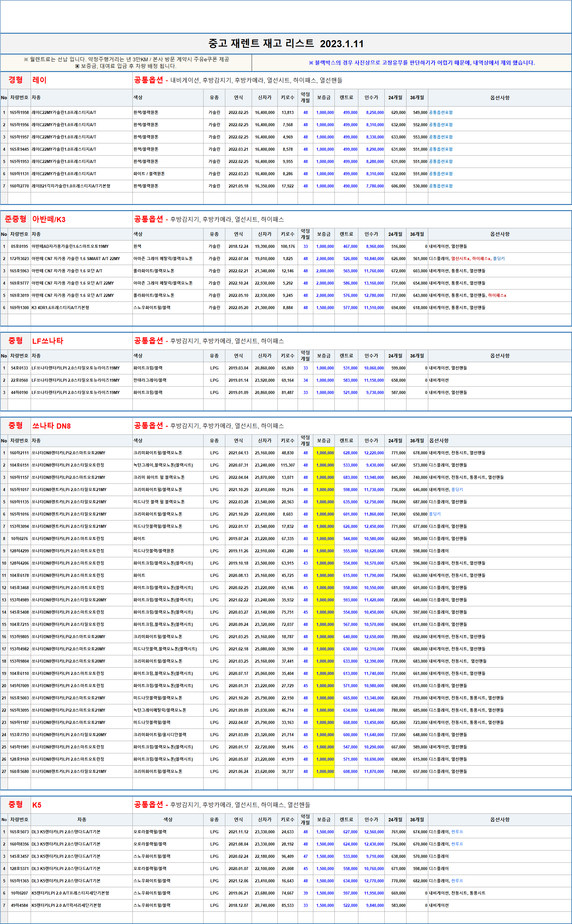Click the 경형 category label

tap(16, 80)
